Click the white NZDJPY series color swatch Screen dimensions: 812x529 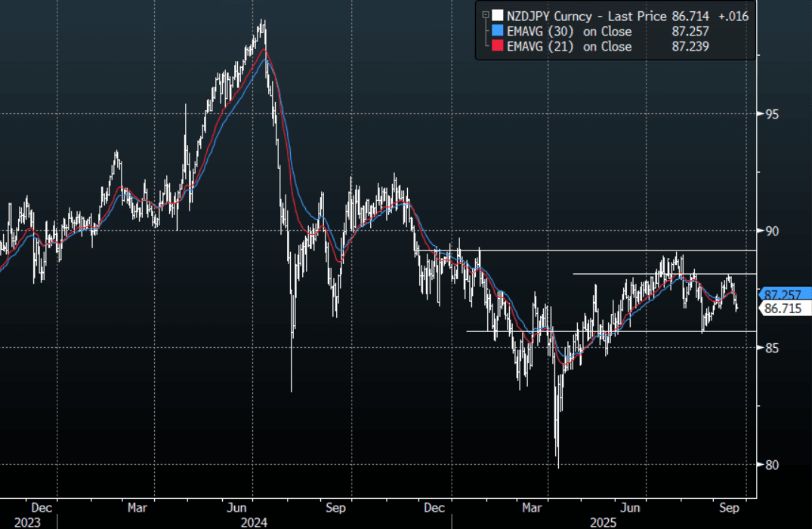(x=496, y=16)
